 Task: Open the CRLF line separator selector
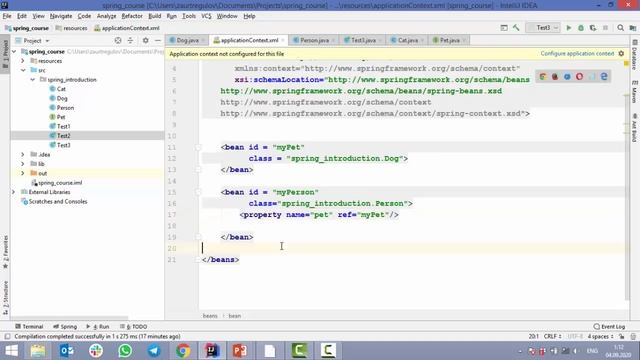pyautogui.click(x=552, y=336)
